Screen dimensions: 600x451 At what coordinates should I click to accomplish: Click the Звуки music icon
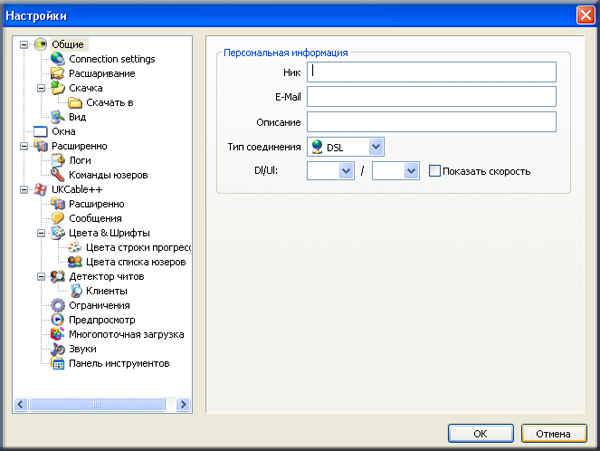(58, 349)
